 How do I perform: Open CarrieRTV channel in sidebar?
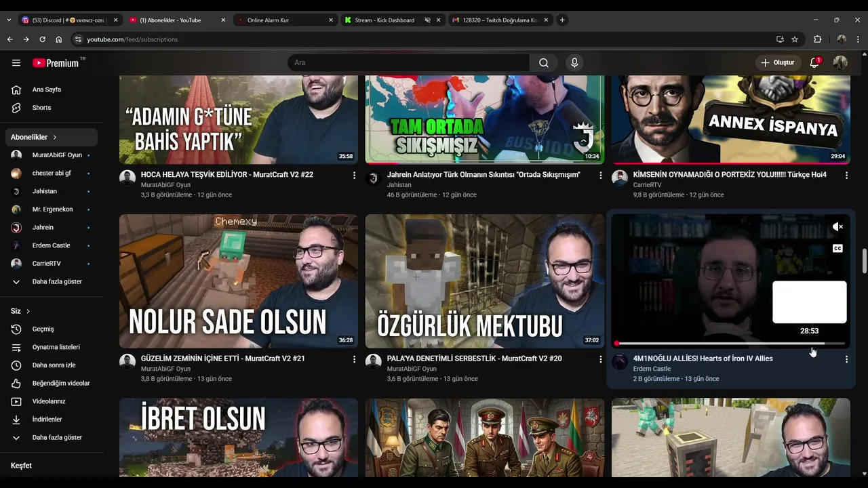tap(53, 264)
